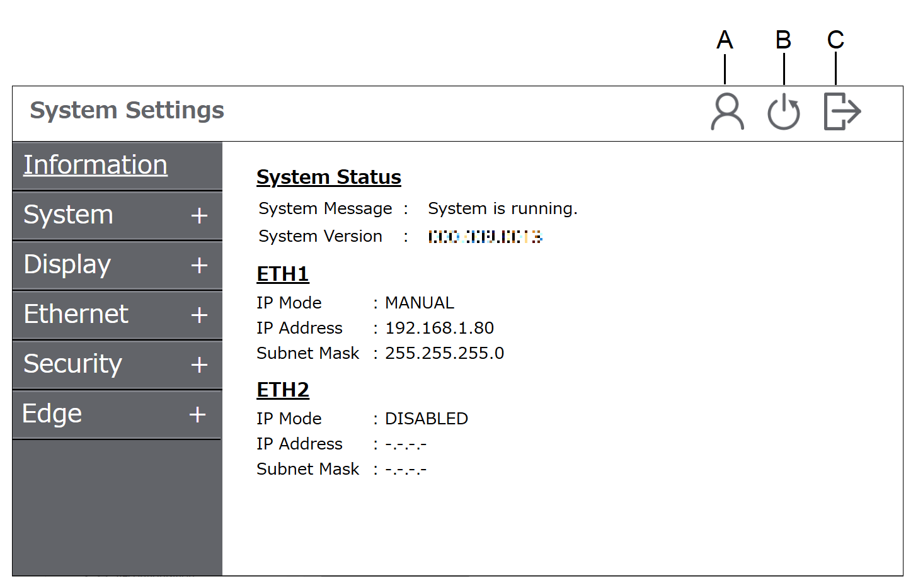Viewport: 918px width, 588px height.
Task: Open the user account icon
Action: 727,112
